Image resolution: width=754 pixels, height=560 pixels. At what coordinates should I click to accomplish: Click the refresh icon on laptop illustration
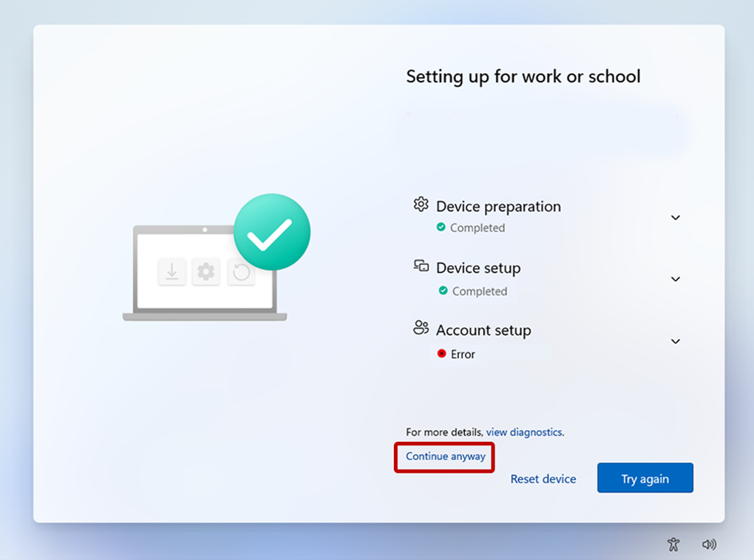pos(241,273)
